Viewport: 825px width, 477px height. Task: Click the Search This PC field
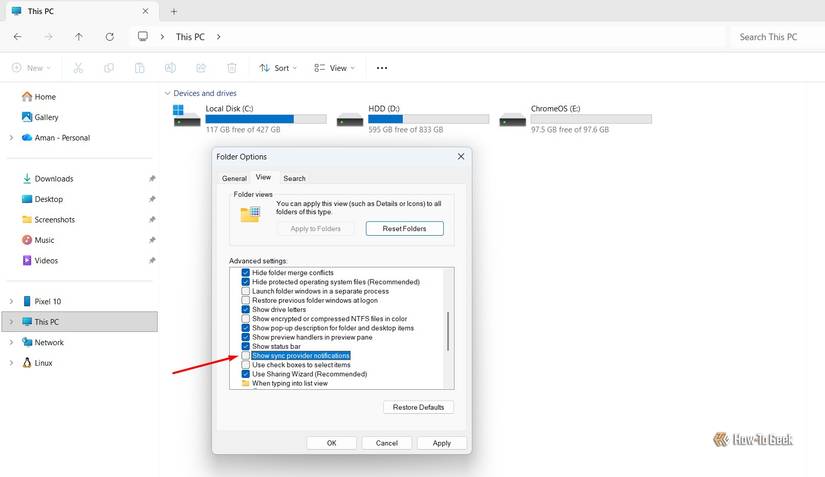point(768,37)
